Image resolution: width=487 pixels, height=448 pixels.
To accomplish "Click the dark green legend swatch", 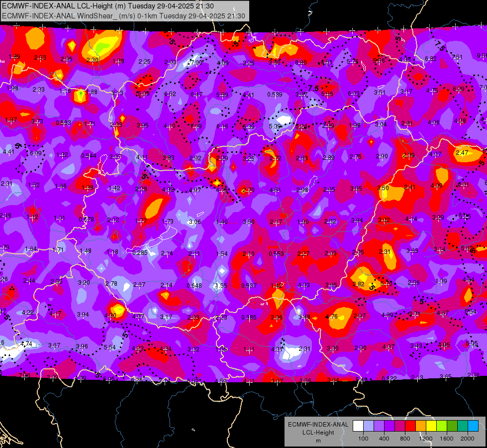I will [x=452, y=426].
